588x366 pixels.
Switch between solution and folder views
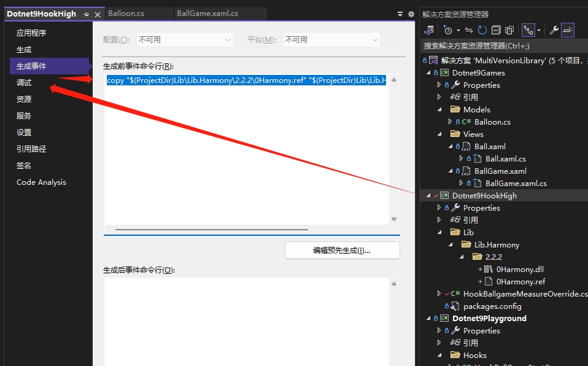428,30
